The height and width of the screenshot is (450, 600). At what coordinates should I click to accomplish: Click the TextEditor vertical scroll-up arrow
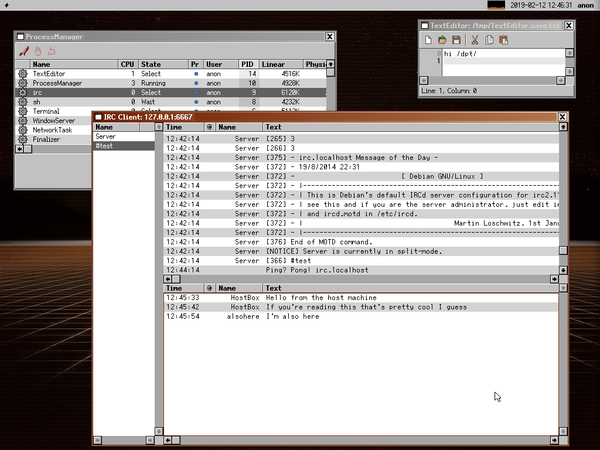pos(569,53)
